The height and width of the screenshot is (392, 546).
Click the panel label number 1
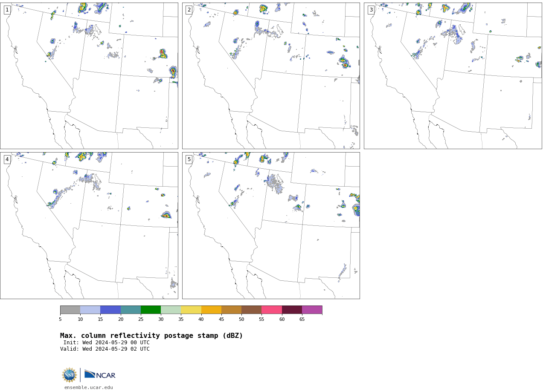click(x=7, y=10)
